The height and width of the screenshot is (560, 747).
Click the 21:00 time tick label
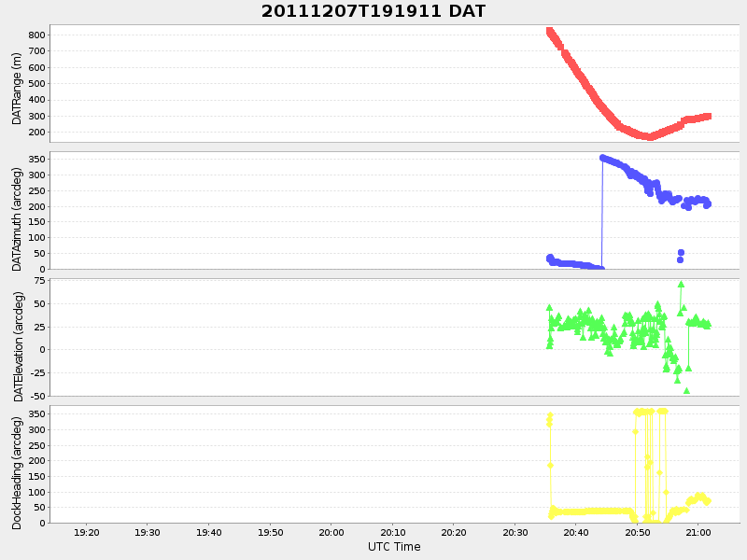tap(698, 532)
